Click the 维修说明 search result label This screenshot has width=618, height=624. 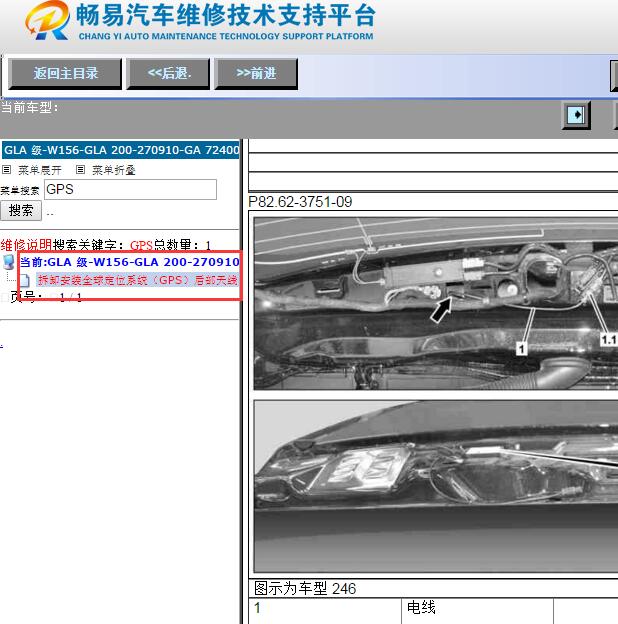pos(26,244)
